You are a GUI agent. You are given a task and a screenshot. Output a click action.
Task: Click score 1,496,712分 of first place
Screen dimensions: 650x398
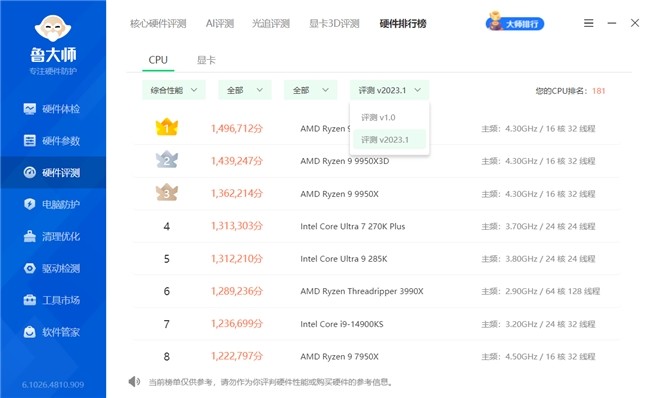pos(237,129)
